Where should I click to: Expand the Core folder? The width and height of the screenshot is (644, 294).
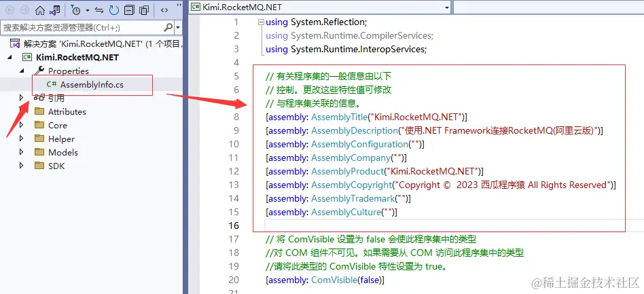(22, 125)
